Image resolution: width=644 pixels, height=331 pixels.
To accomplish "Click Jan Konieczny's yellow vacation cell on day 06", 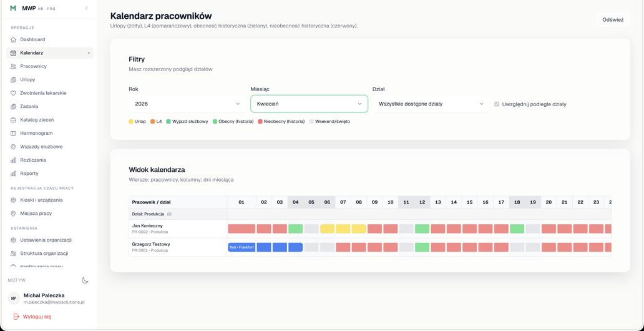I will coord(328,229).
